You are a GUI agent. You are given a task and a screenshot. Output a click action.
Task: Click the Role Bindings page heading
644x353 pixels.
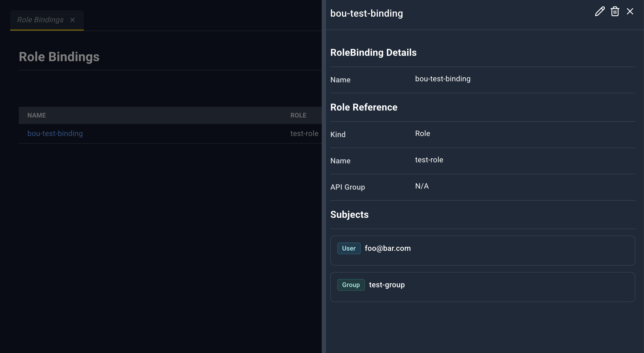tap(59, 57)
